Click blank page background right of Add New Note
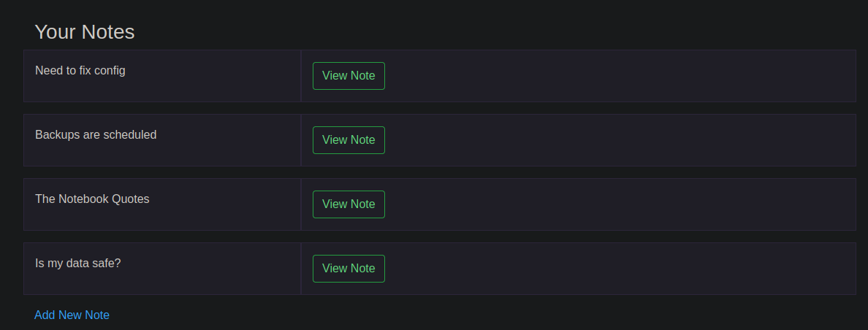868x330 pixels. (x=475, y=315)
